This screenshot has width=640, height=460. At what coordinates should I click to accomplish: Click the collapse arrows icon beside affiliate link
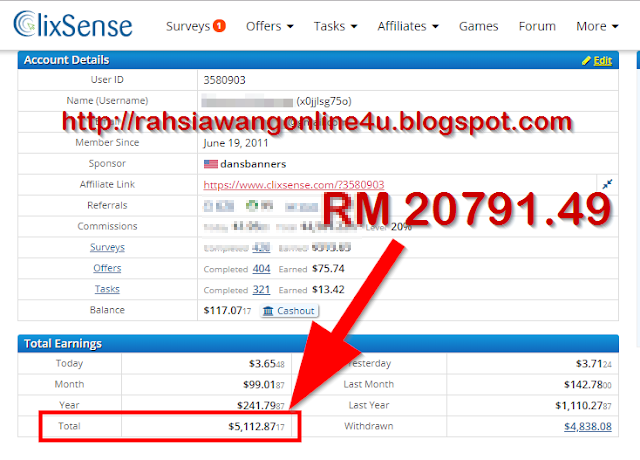tap(607, 184)
